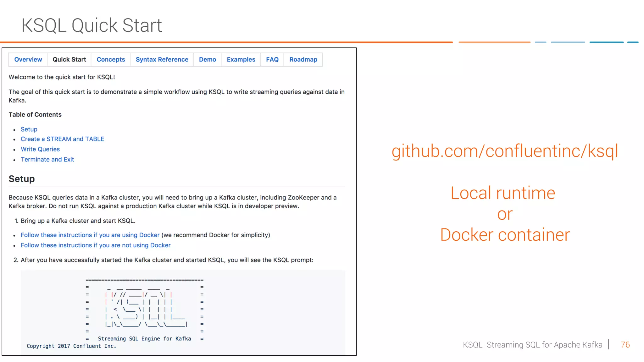Click the KSQL ASCII art logo
Screen dimensions: 644x362
click(x=146, y=306)
